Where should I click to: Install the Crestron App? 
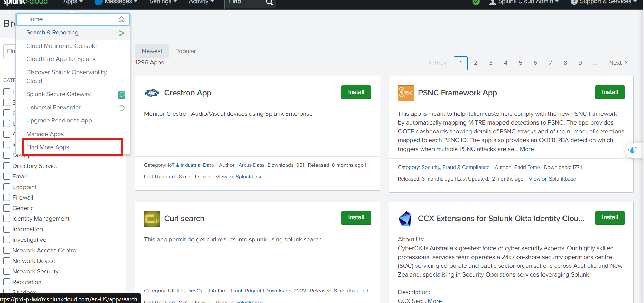[356, 92]
